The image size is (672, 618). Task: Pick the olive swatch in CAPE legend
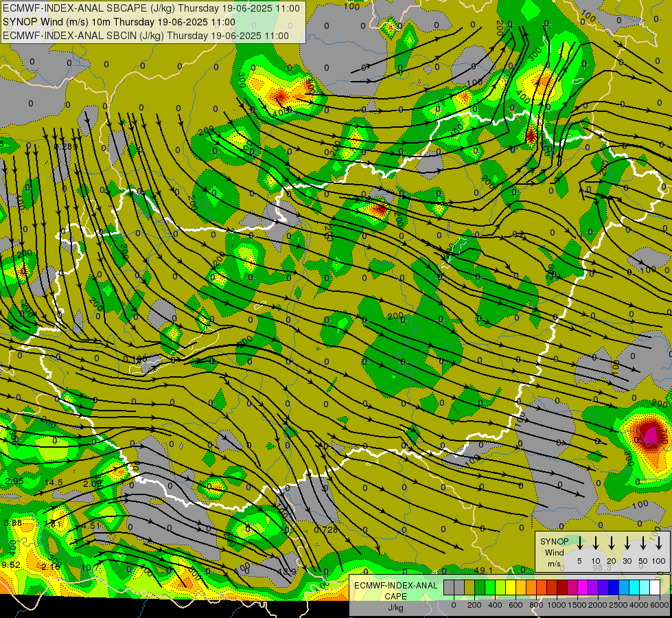(470, 588)
